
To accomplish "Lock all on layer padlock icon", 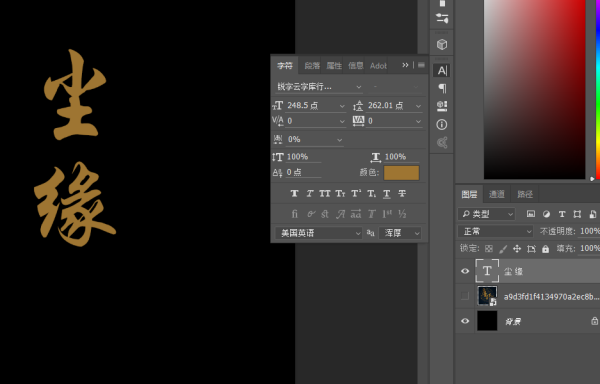I will point(546,249).
